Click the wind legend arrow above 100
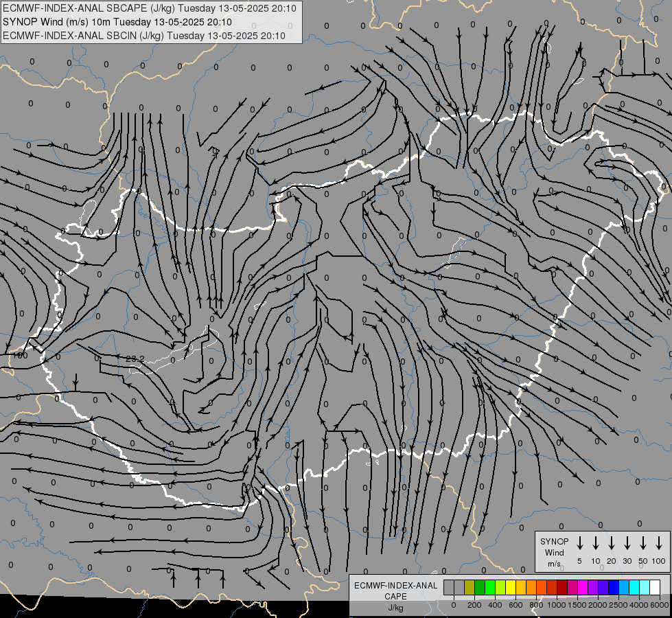672x618 pixels. [659, 543]
